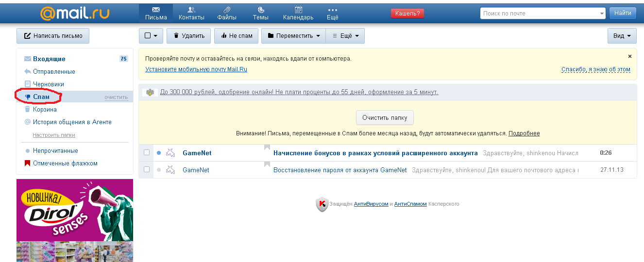Open the Корзина trash folder
This screenshot has width=644, height=262.
pyautogui.click(x=45, y=110)
